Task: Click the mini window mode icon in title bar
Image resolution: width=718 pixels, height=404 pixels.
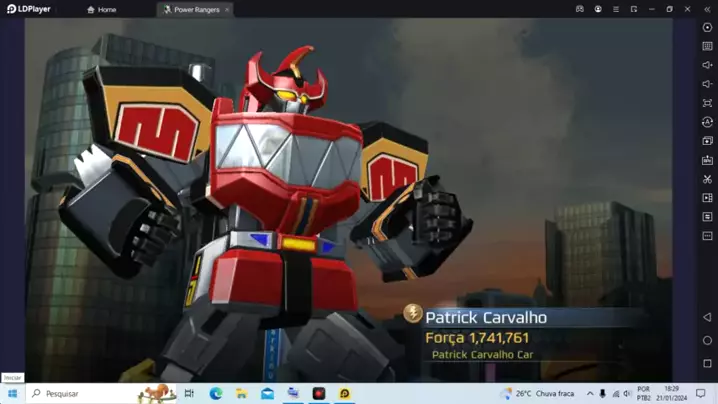Action: coord(634,9)
